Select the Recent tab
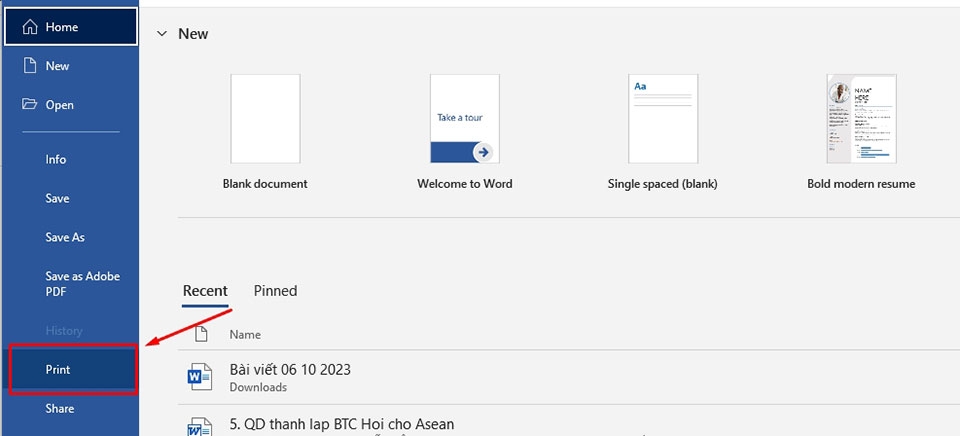 click(x=205, y=291)
